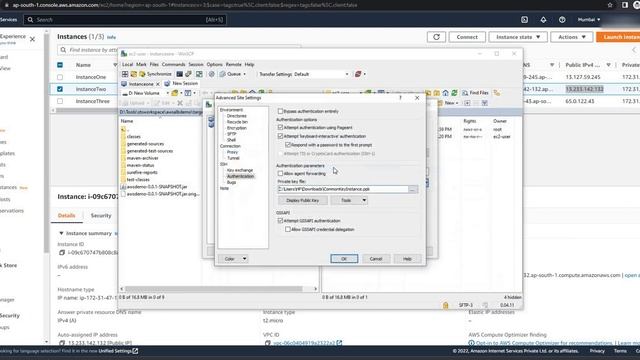The width and height of the screenshot is (640, 360).
Task: Open the Local menu in WinSCP
Action: pyautogui.click(x=127, y=64)
